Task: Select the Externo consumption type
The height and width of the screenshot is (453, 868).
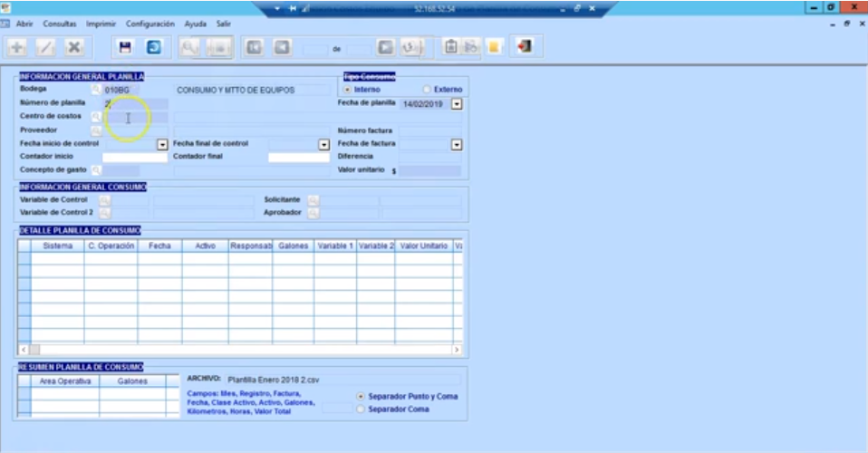Action: [426, 89]
